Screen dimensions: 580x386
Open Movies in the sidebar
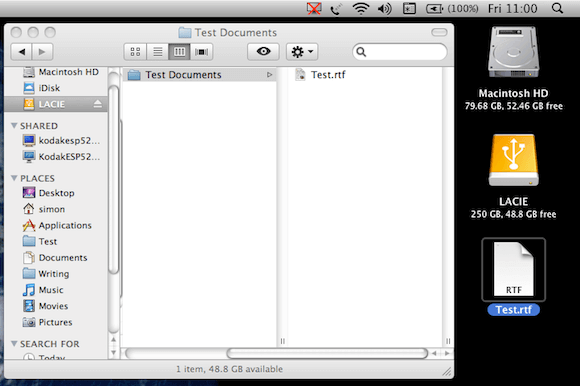(45, 306)
